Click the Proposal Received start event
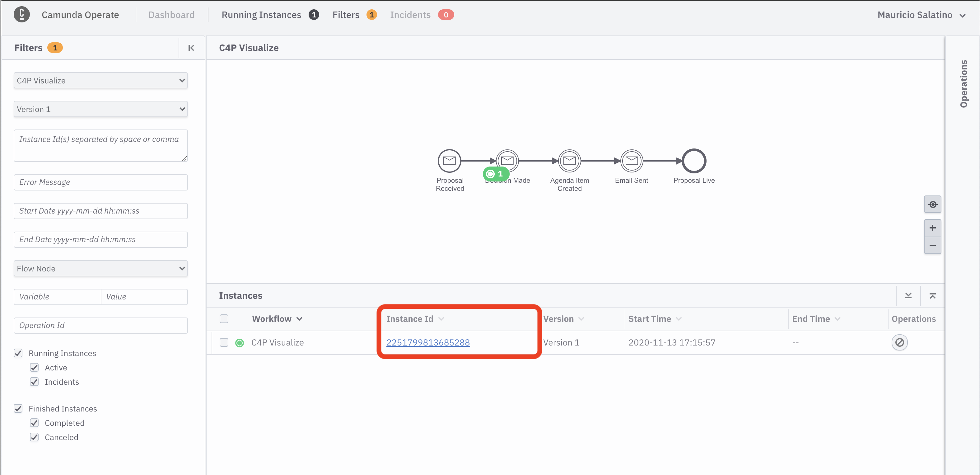980x475 pixels. click(x=449, y=161)
